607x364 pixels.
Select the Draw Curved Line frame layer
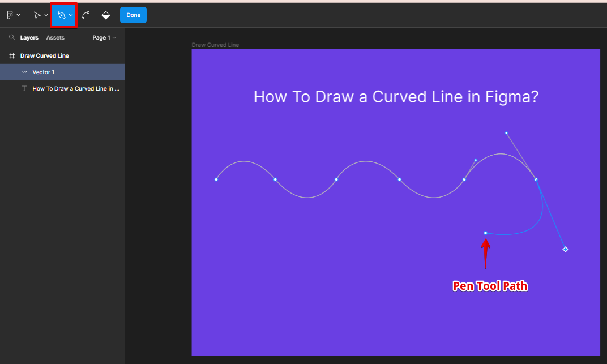pyautogui.click(x=45, y=56)
